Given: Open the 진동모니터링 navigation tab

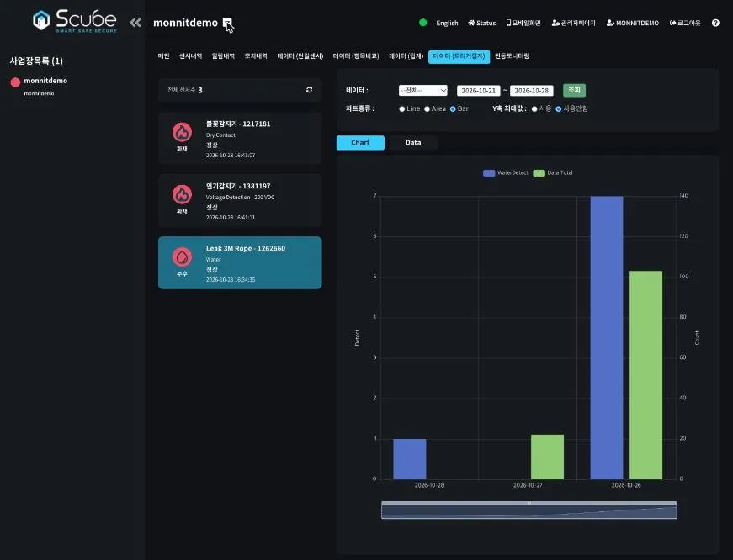Looking at the screenshot, I should 512,56.
